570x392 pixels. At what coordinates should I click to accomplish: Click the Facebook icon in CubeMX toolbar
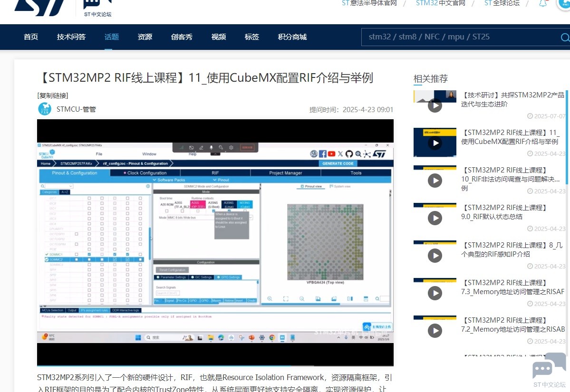pos(322,154)
